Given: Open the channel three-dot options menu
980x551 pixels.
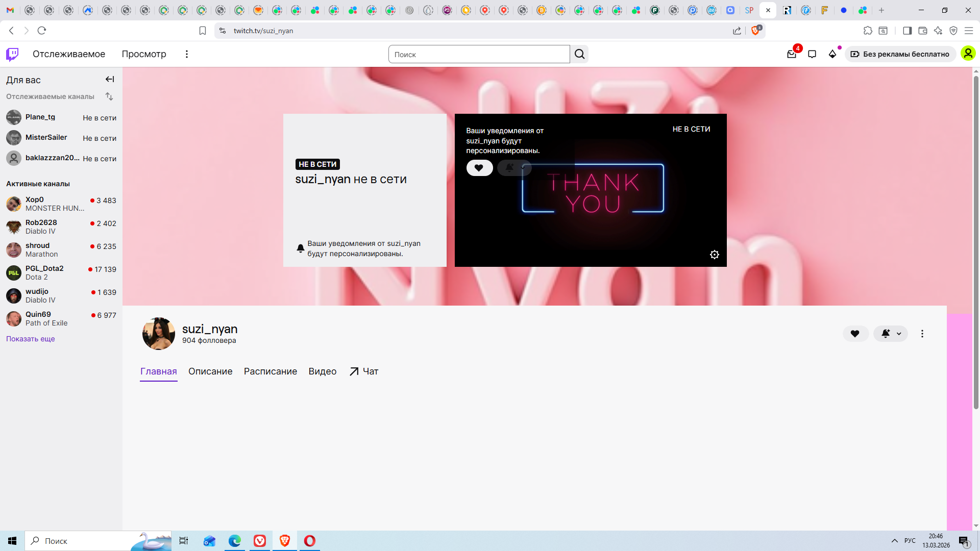Looking at the screenshot, I should (x=922, y=334).
